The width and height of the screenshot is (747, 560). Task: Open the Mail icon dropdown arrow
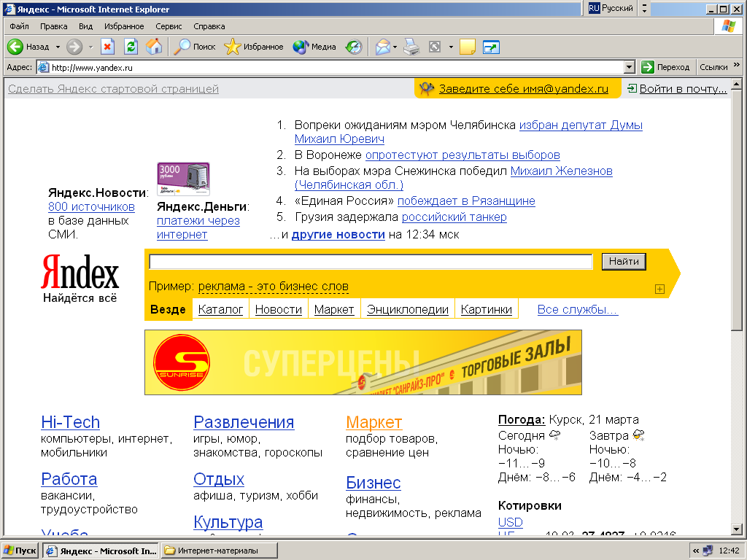(395, 47)
